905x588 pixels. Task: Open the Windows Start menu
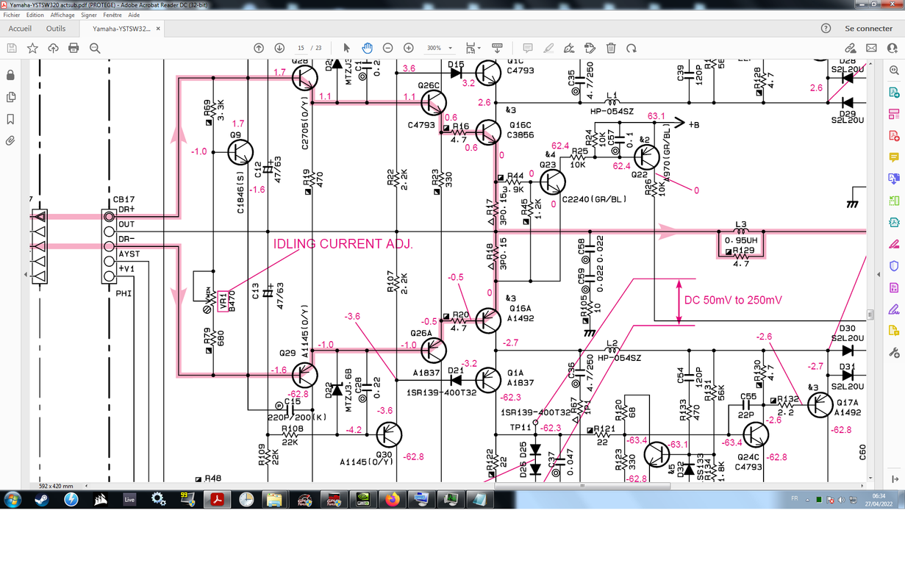pos(12,499)
